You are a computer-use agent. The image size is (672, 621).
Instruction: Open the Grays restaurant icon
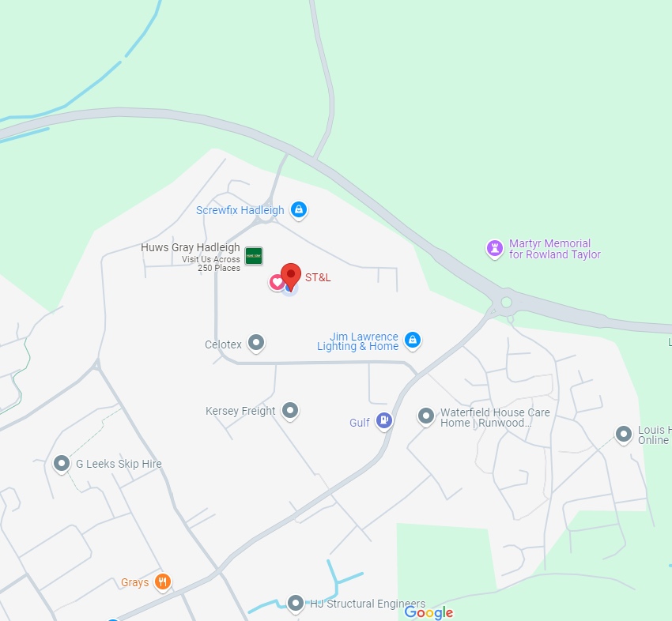point(162,582)
